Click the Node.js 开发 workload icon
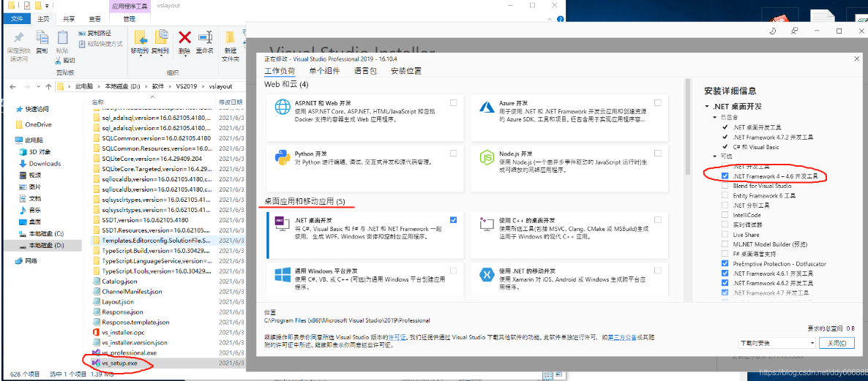The height and width of the screenshot is (381, 868). coord(487,157)
